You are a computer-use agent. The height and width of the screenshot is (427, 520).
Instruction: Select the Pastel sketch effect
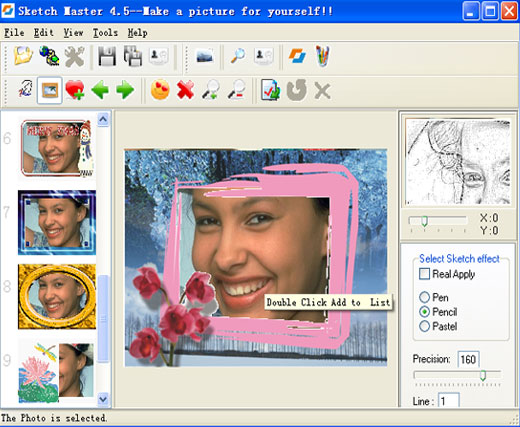(424, 326)
